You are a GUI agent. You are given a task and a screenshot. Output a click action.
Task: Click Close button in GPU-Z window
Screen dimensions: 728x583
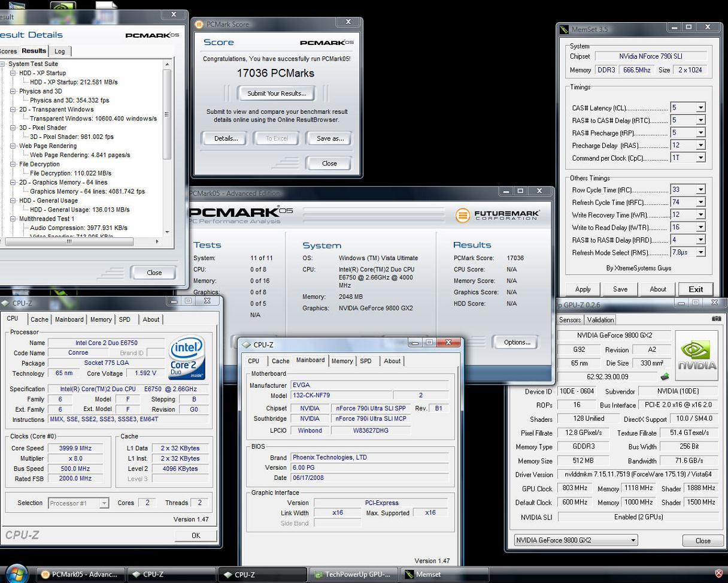703,540
